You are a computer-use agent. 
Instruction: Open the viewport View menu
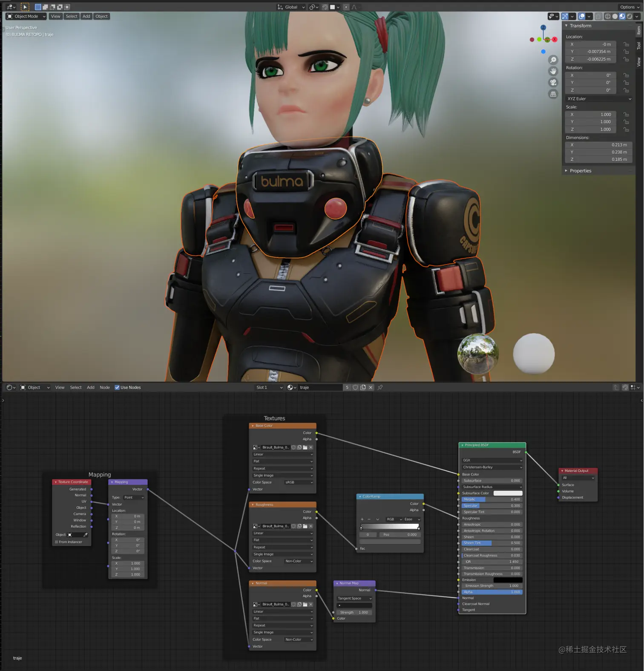tap(55, 16)
